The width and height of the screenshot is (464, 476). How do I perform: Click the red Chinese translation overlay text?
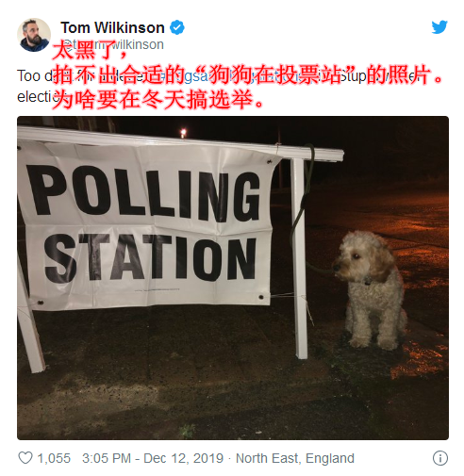(248, 75)
